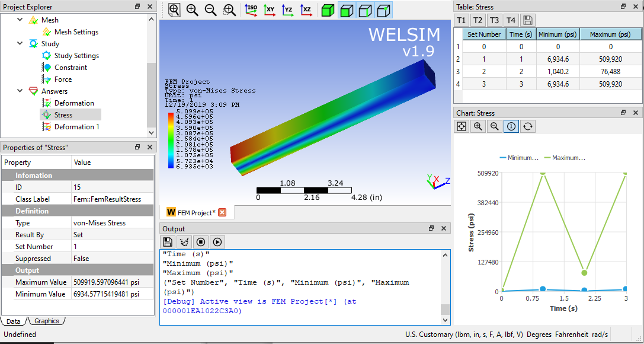This screenshot has width=644, height=344.
Task: Click the zoom out magnifier in the viewport toolbar
Action: click(x=211, y=10)
